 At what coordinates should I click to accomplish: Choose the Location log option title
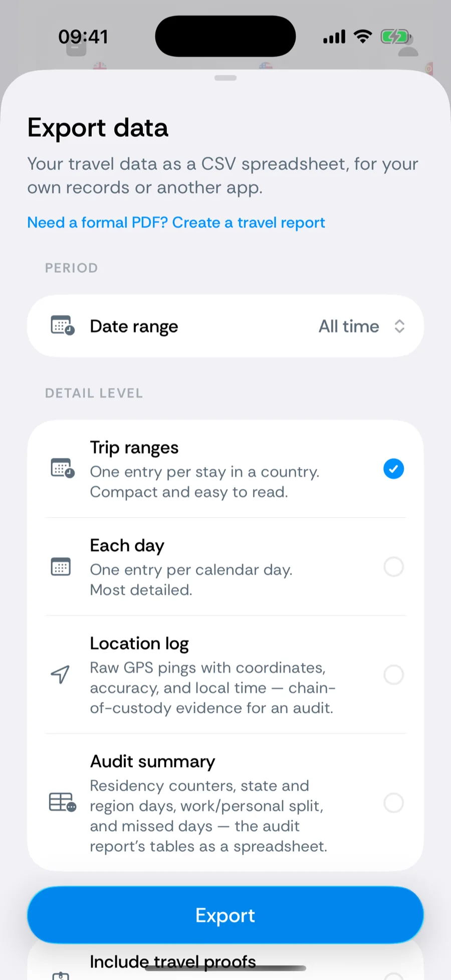pos(139,643)
